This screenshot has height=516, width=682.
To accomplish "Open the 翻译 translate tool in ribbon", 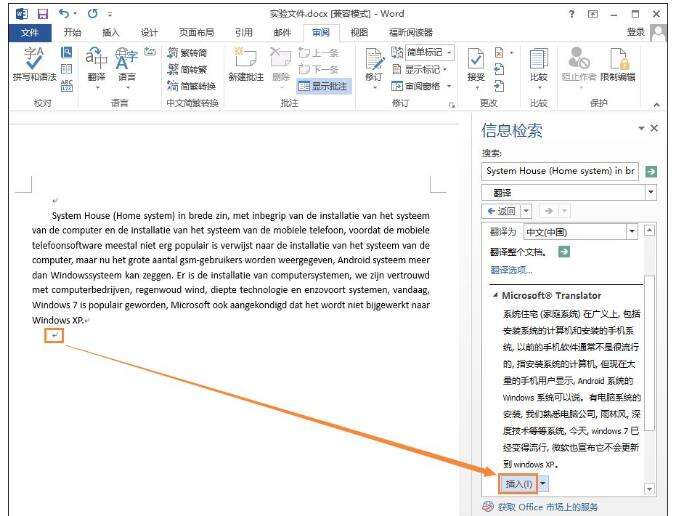I will pyautogui.click(x=96, y=65).
